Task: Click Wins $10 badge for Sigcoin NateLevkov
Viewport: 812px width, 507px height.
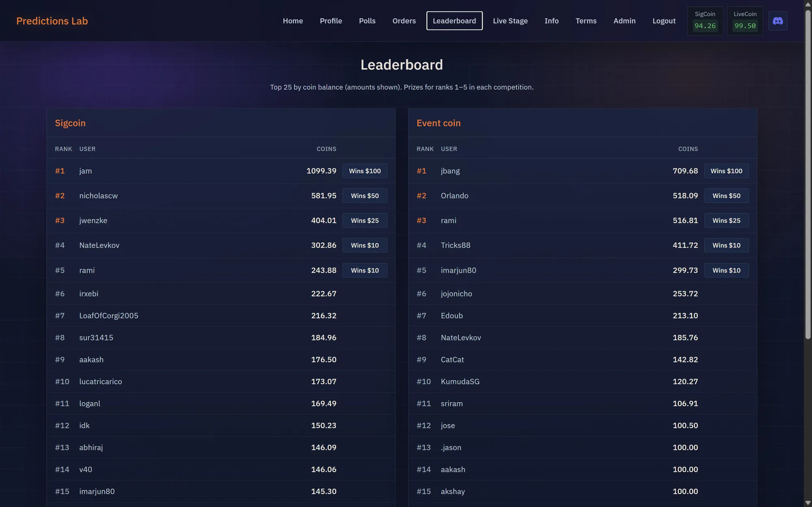Action: tap(365, 245)
